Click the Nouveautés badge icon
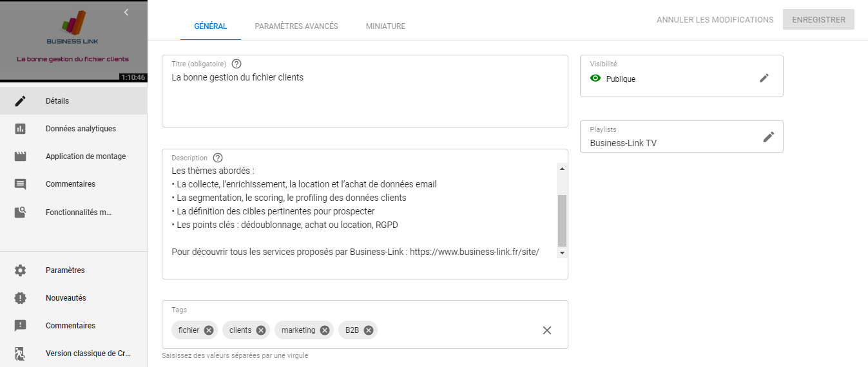 (21, 298)
